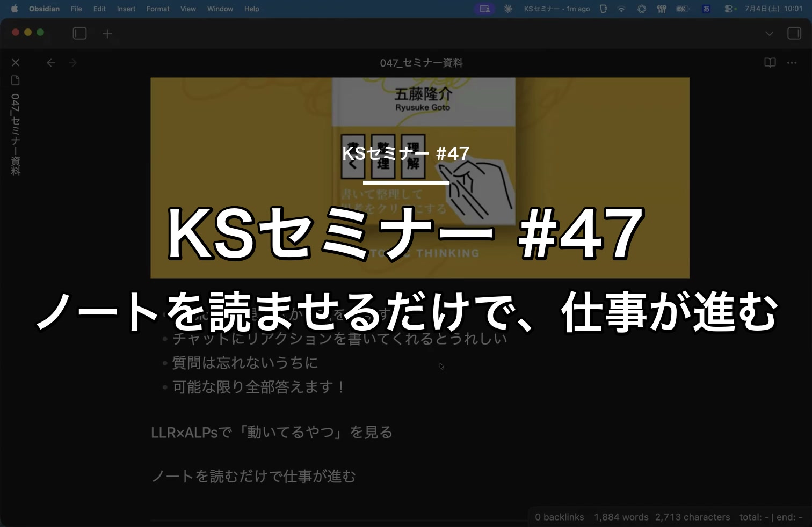Open the Edit menu
This screenshot has width=812, height=527.
(x=99, y=9)
